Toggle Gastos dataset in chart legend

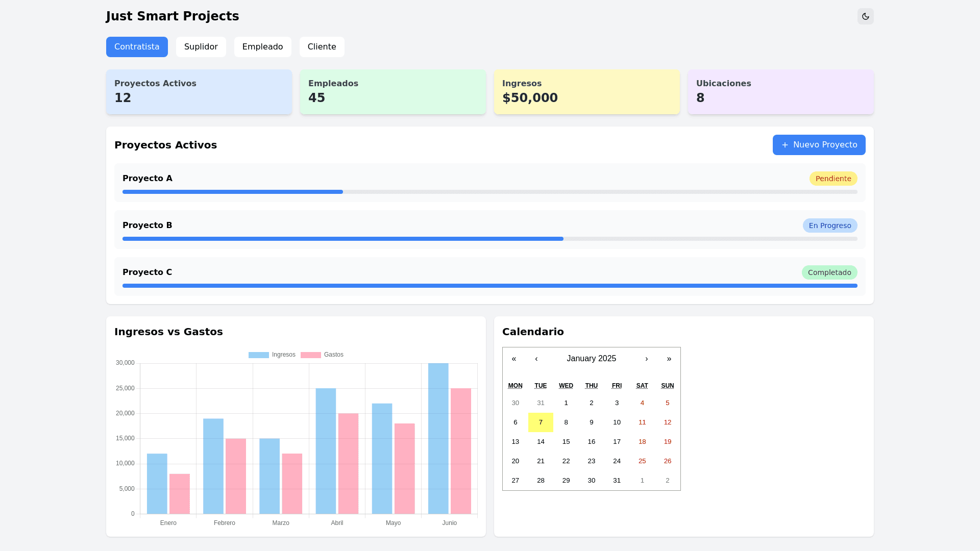click(322, 355)
